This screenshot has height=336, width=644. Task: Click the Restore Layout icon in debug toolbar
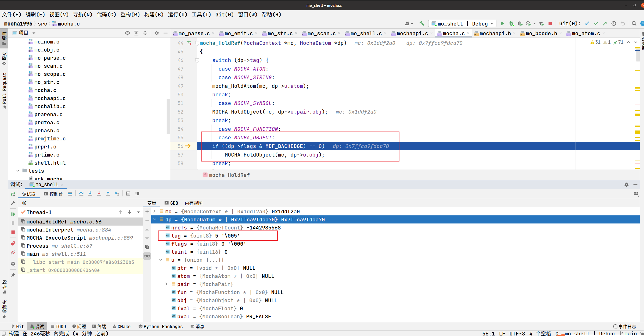click(x=636, y=194)
